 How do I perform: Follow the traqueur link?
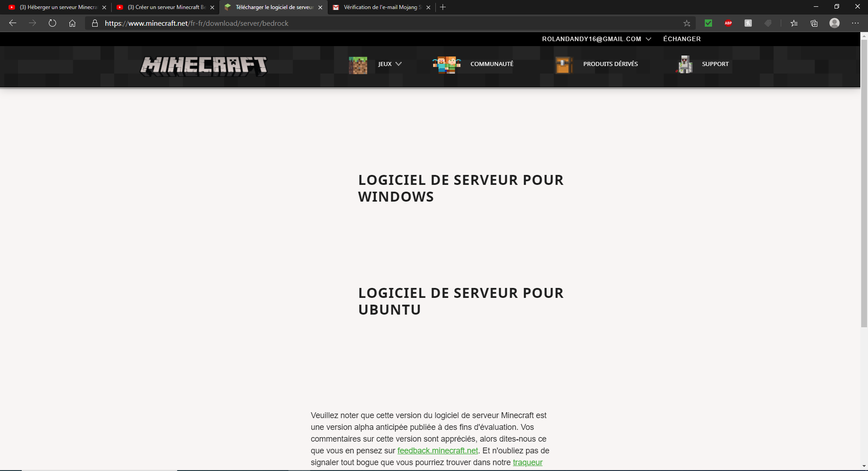tap(528, 462)
